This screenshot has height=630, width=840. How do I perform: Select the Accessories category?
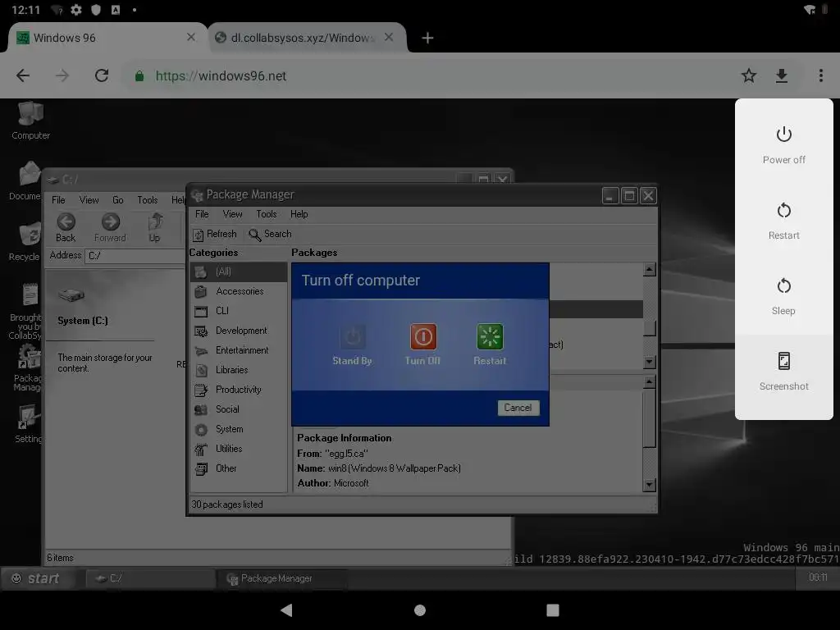pyautogui.click(x=239, y=291)
